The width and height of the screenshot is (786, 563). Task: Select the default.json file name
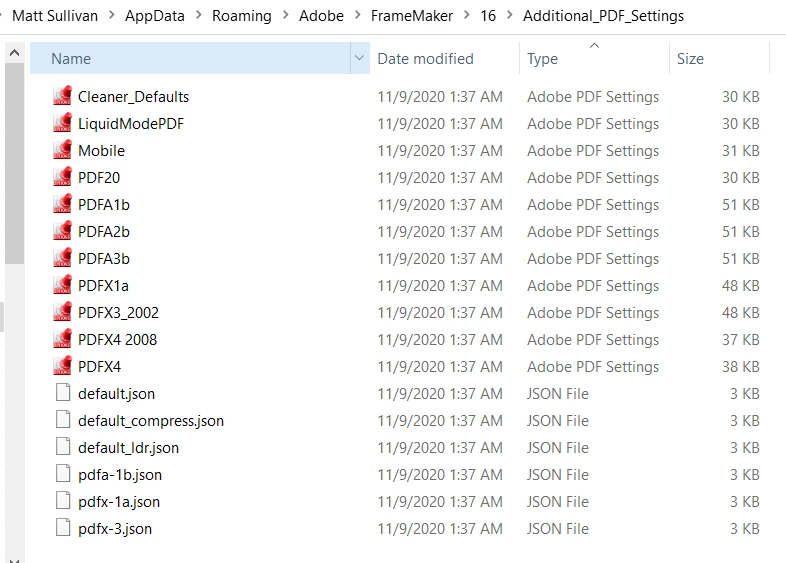(116, 394)
